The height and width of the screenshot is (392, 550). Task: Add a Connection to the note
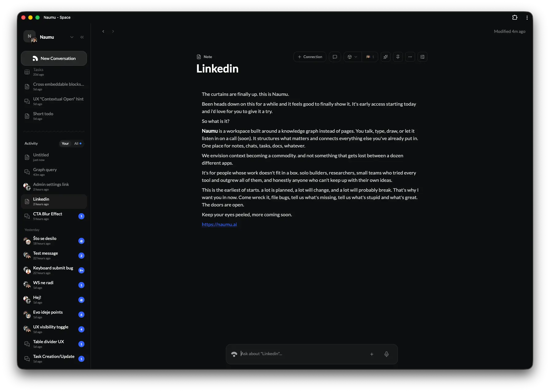pyautogui.click(x=310, y=57)
